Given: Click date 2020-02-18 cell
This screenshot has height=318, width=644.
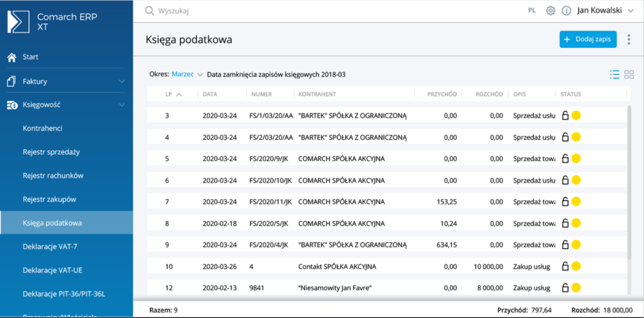Looking at the screenshot, I should [x=220, y=223].
